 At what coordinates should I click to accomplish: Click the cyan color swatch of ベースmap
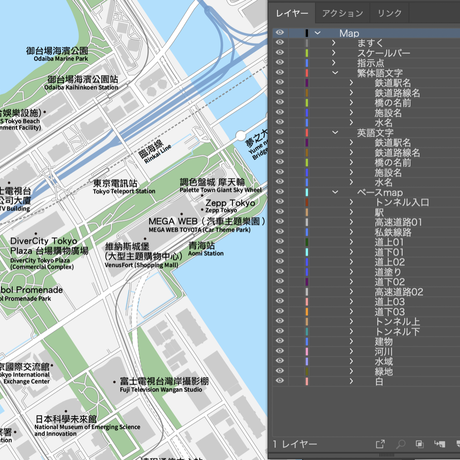[307, 192]
